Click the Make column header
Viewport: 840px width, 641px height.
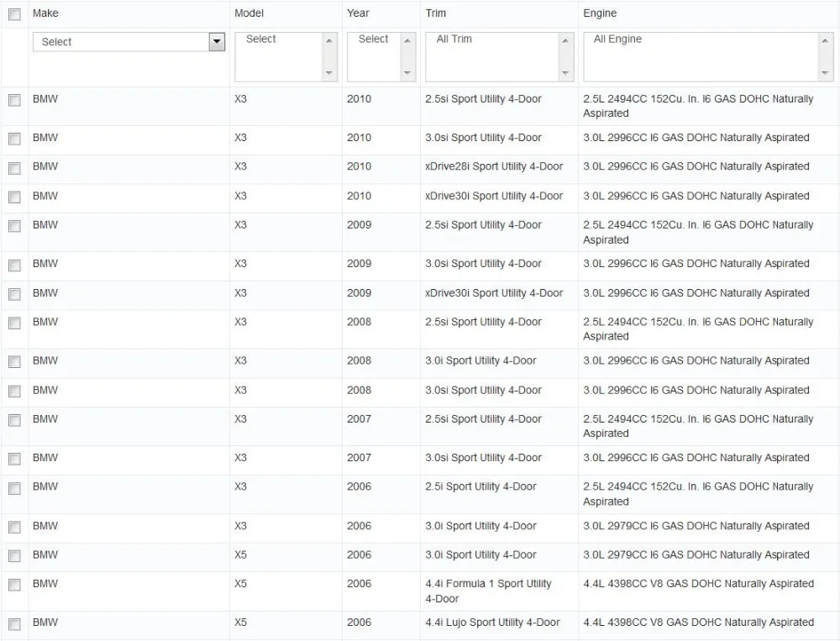[45, 13]
